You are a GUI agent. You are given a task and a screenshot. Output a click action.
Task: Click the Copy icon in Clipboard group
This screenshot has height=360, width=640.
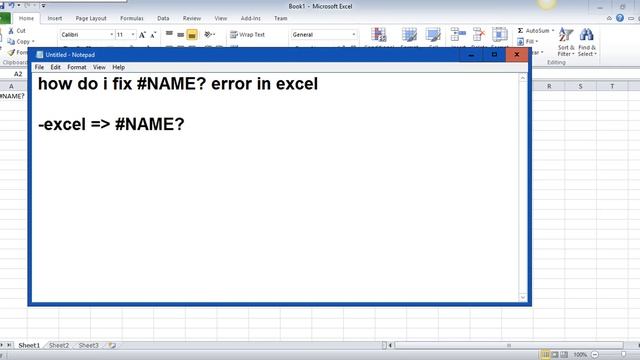pyautogui.click(x=11, y=42)
